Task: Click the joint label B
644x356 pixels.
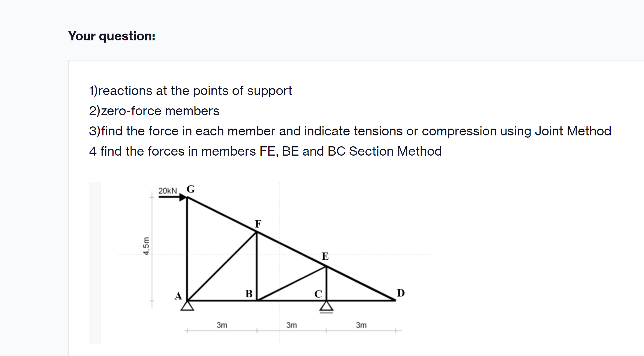Action: pyautogui.click(x=249, y=294)
